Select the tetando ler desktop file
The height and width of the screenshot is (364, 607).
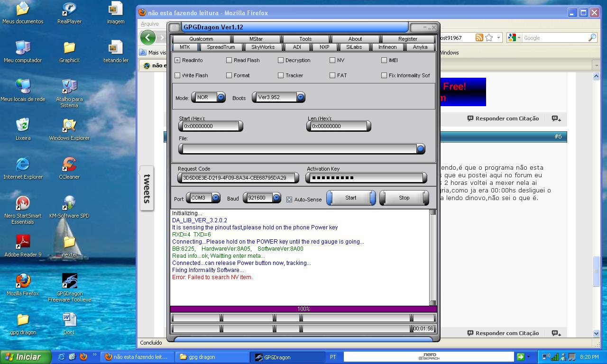click(116, 52)
